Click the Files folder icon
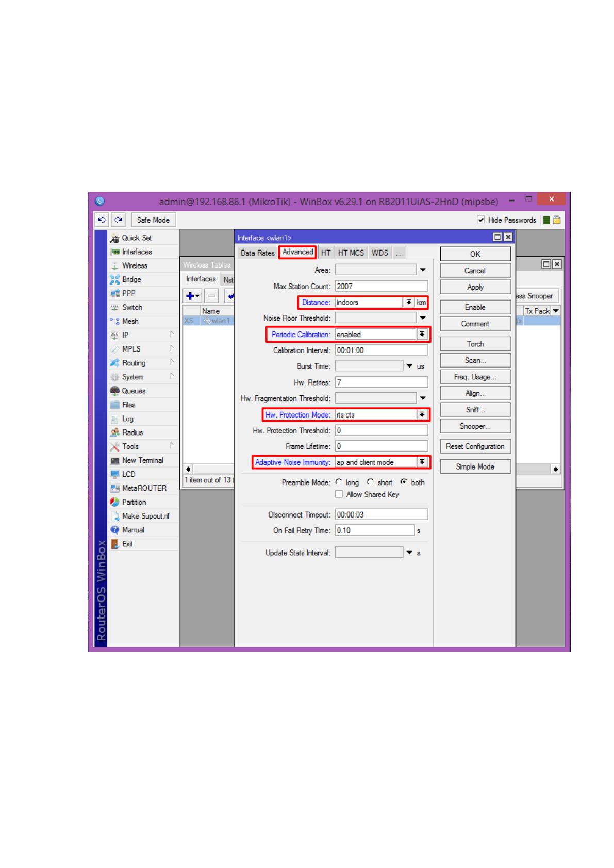 [x=114, y=405]
